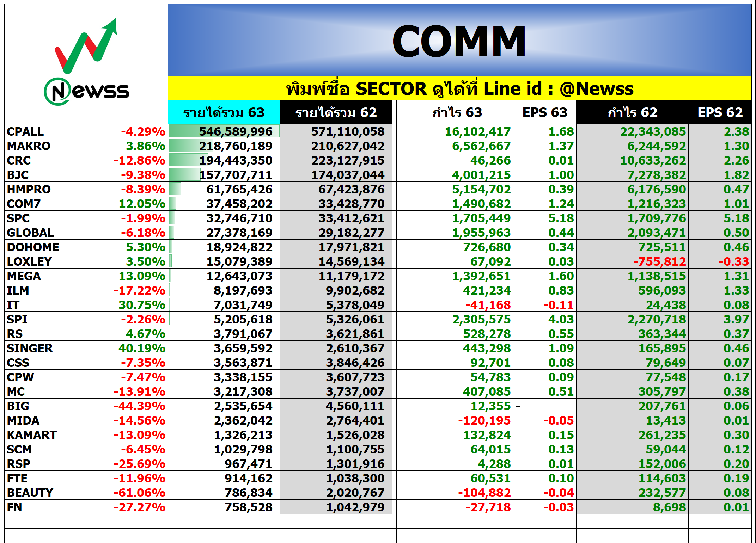Screen dimensions: 756x543
Task: Click the Newss logo image
Action: tap(86, 62)
